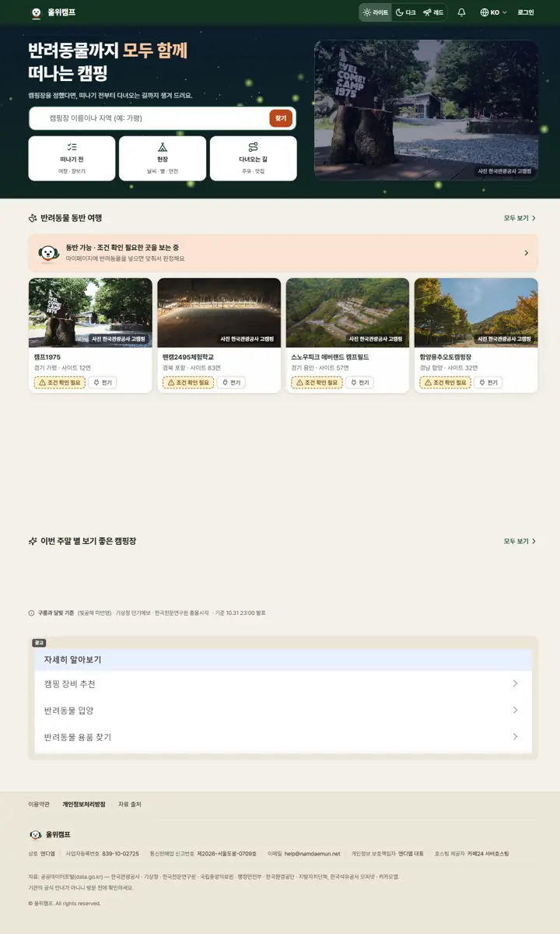Click the checklist icon on 떠나기 전
Viewport: 560px width, 934px height.
tap(72, 147)
